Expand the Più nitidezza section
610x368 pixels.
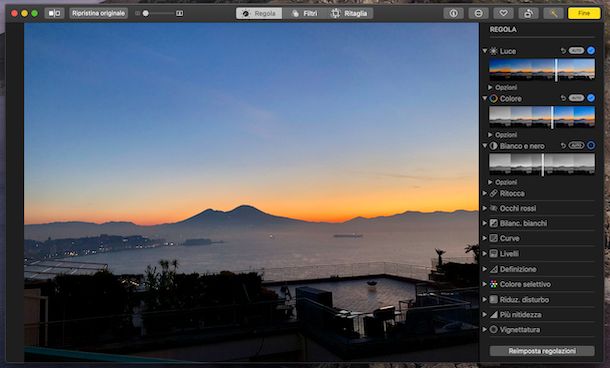pyautogui.click(x=485, y=314)
